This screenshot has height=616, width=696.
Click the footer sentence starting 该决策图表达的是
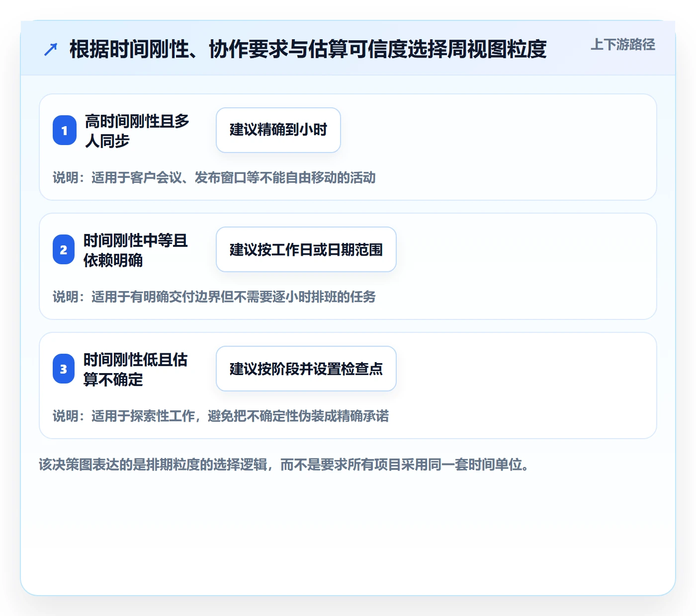284,465
